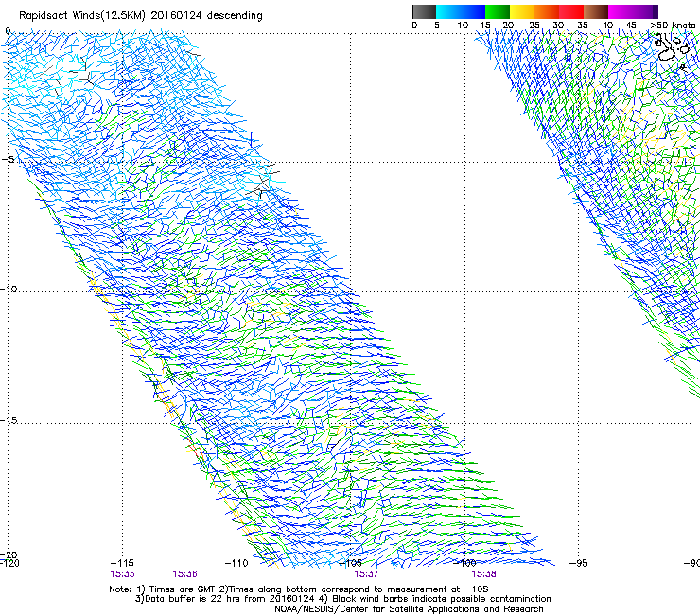Click the 15:35 swath time label

[x=122, y=574]
